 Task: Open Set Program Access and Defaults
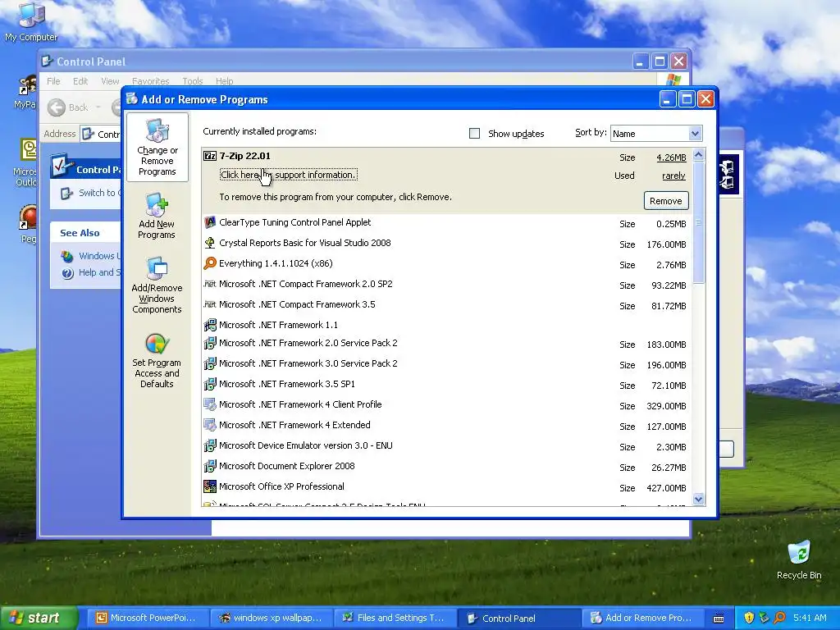(x=157, y=360)
